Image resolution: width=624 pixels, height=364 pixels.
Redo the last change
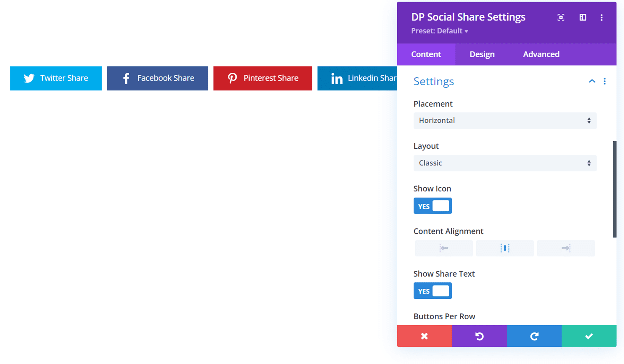pos(534,336)
